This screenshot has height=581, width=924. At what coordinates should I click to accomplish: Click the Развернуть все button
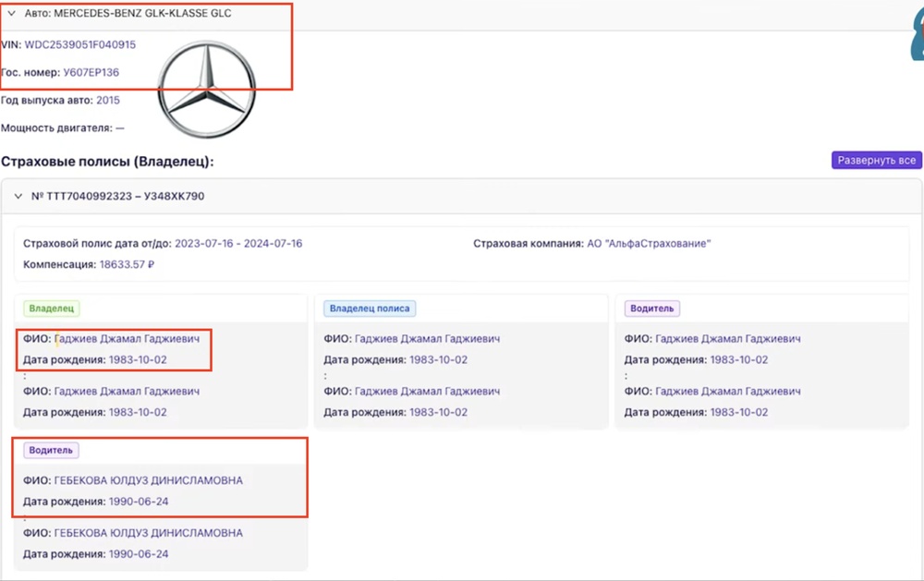coord(876,160)
